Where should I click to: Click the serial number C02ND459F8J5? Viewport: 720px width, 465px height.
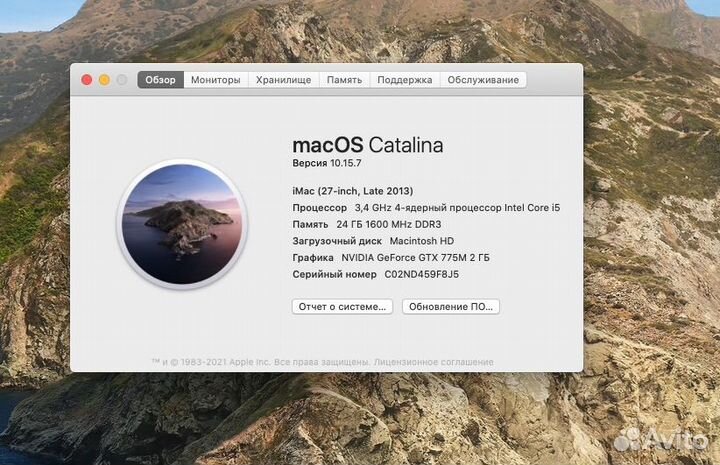pyautogui.click(x=422, y=275)
